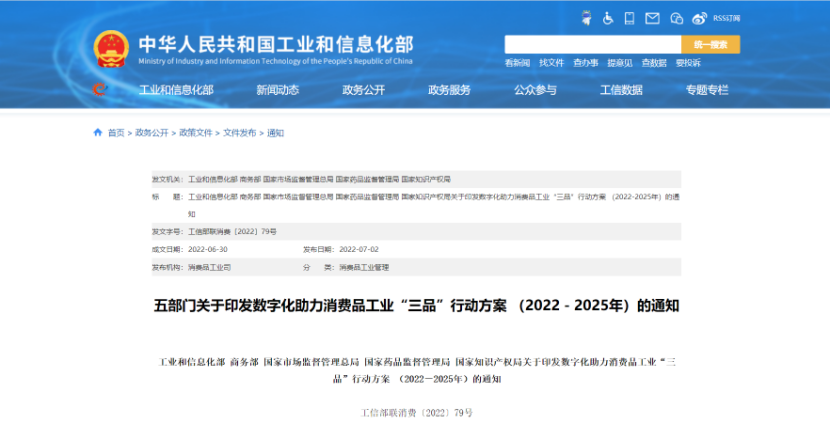830x425 pixels.
Task: Open the WeChat icon in header
Action: [x=676, y=19]
